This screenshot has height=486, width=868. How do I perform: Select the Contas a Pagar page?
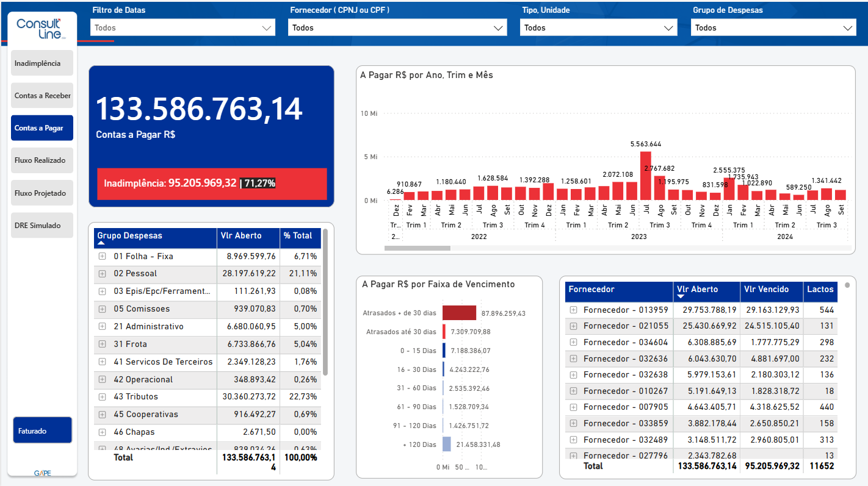point(42,128)
